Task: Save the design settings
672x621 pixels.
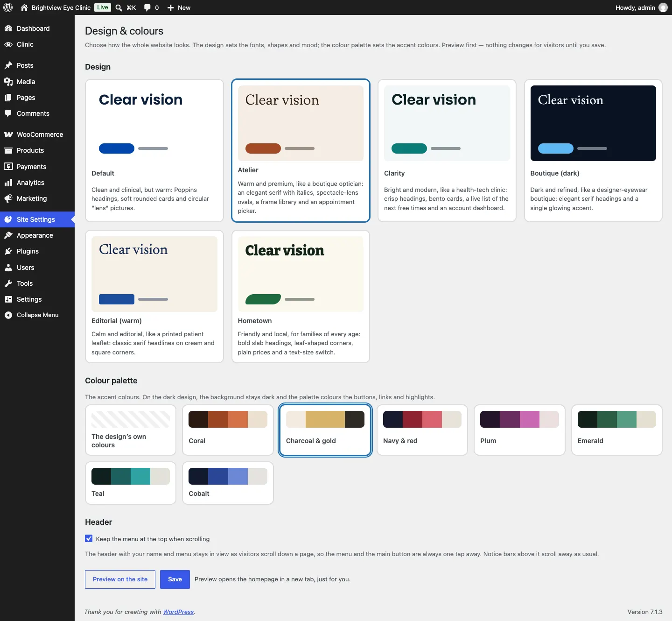Action: point(175,579)
